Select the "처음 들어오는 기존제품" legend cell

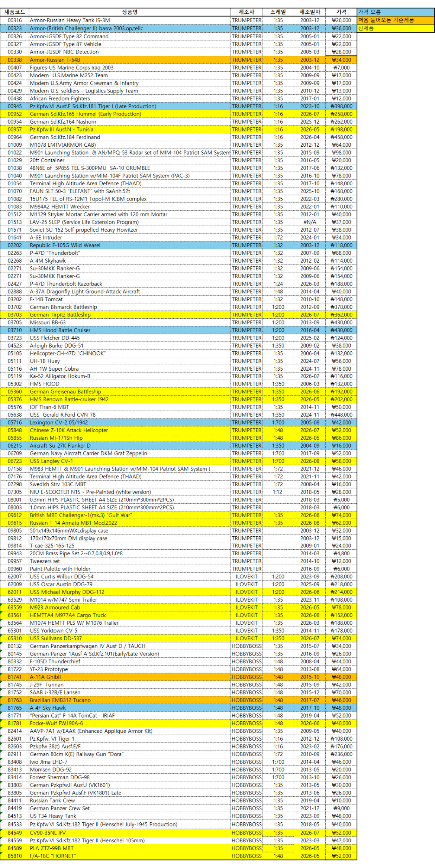[x=396, y=20]
